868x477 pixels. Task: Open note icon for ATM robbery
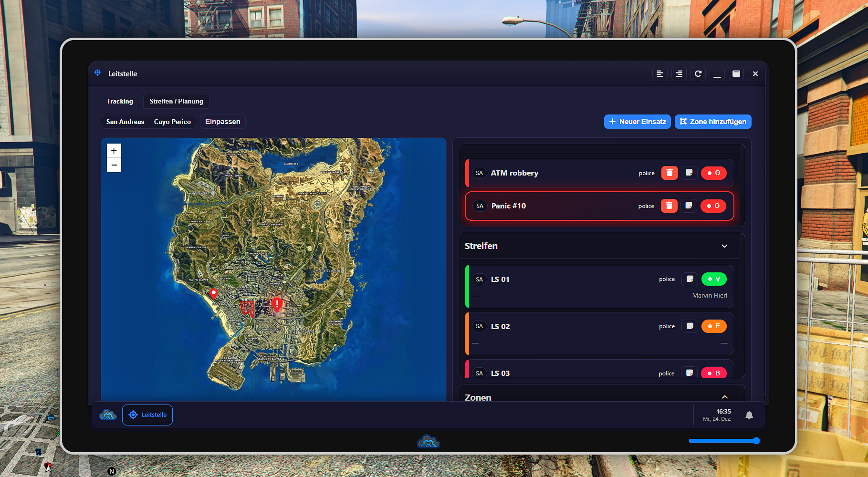pyautogui.click(x=689, y=173)
